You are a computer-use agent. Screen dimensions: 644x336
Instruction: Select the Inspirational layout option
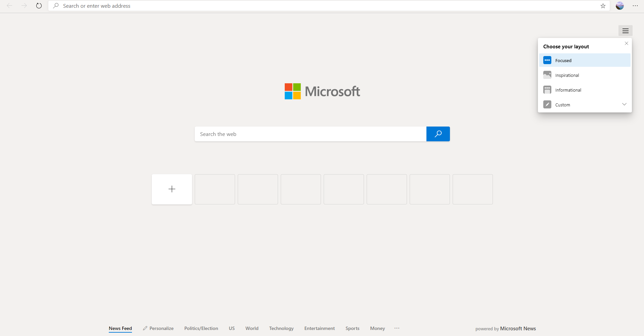585,75
